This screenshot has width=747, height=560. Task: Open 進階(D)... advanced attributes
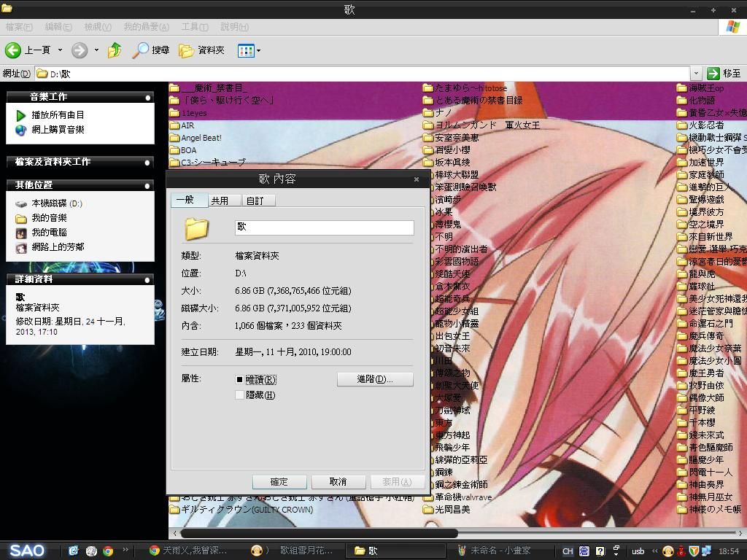click(375, 379)
